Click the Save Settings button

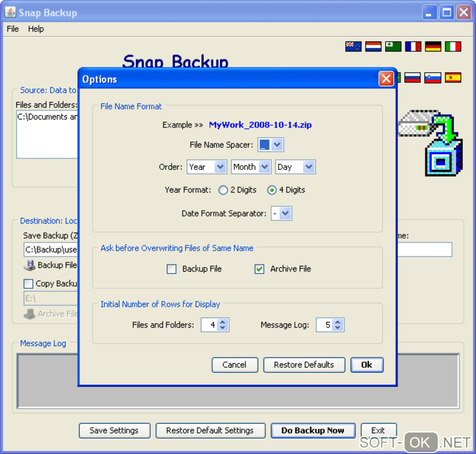pos(114,431)
